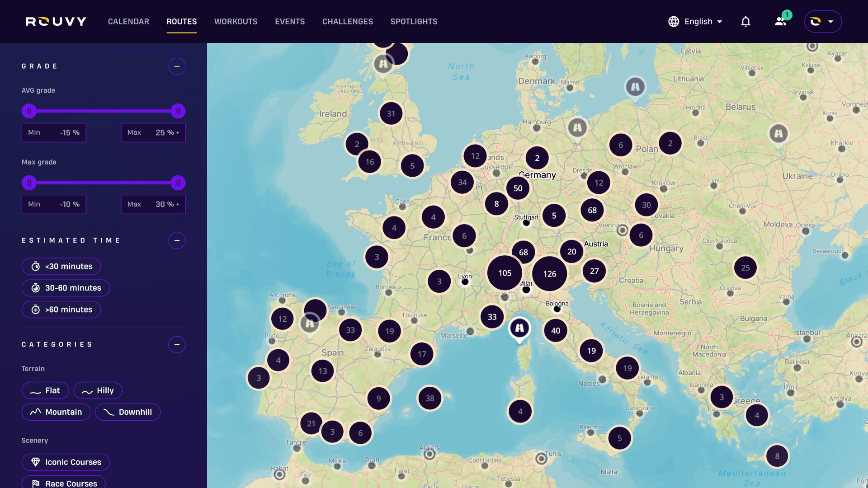This screenshot has width=868, height=488.
Task: Open the CHALLENGES page
Action: click(348, 21)
